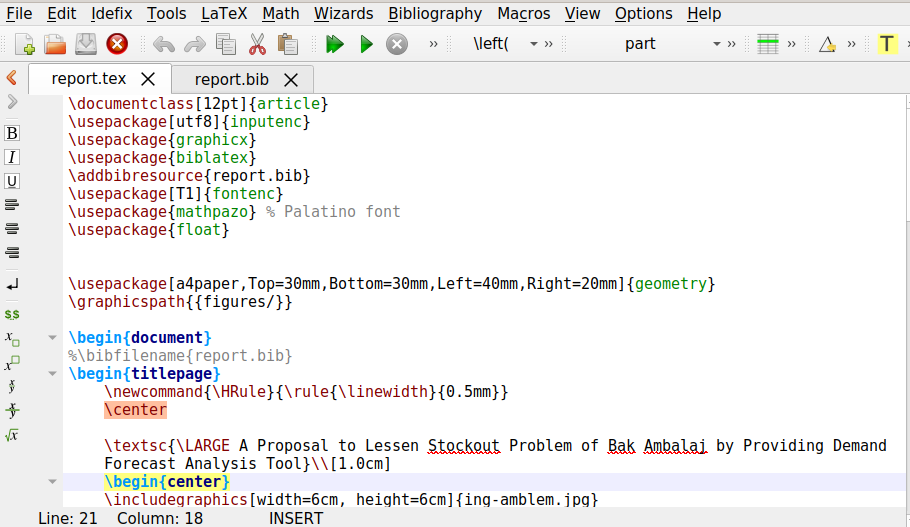Collapse the \begin{center} fold

tap(52, 481)
